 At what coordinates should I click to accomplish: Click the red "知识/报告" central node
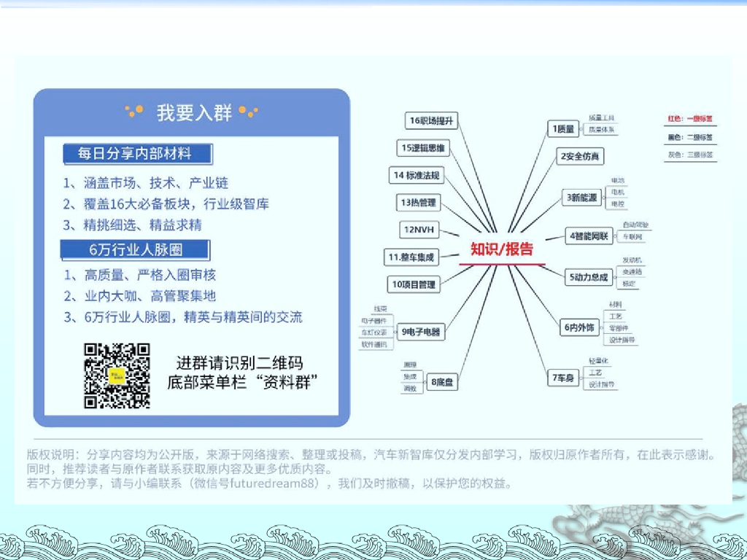503,249
